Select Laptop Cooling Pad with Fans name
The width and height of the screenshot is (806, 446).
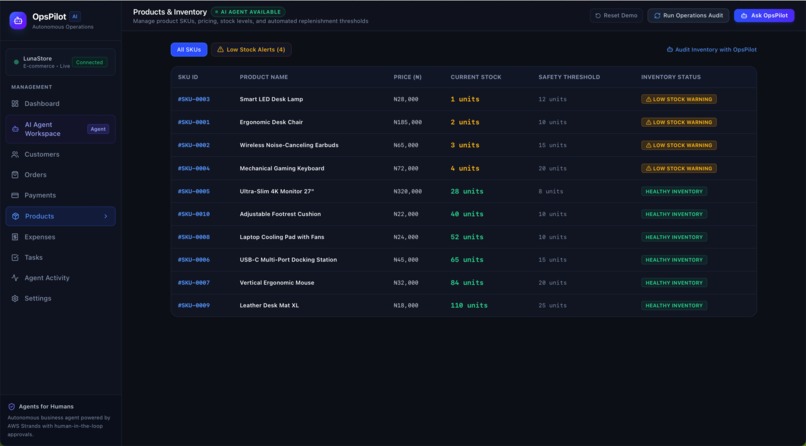[282, 237]
